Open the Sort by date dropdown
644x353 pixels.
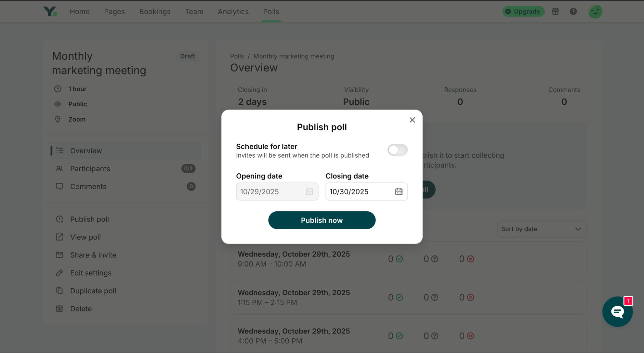pyautogui.click(x=542, y=229)
